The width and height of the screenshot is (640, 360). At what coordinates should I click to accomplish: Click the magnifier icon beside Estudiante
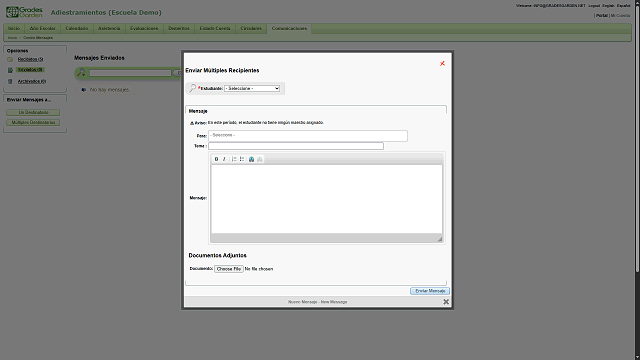193,88
